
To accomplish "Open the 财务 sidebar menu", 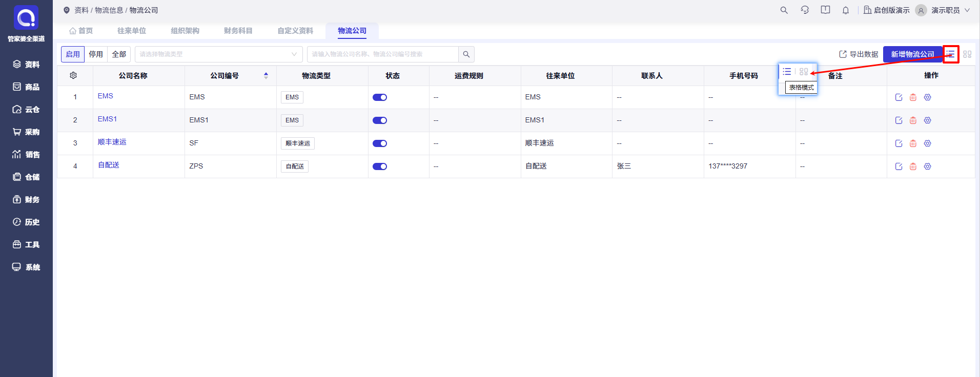I will coord(26,200).
